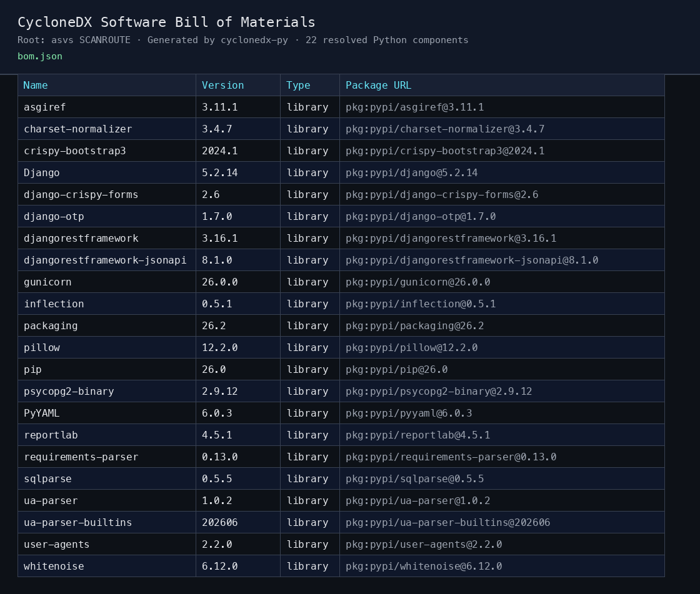The height and width of the screenshot is (594, 700).
Task: Select the asgiref name cell
Action: (x=107, y=107)
